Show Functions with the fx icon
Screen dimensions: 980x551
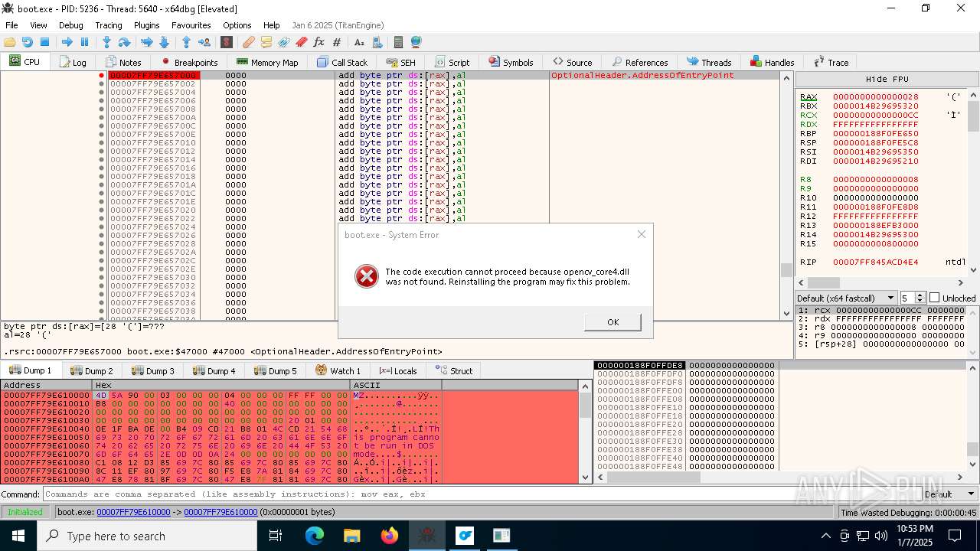318,42
